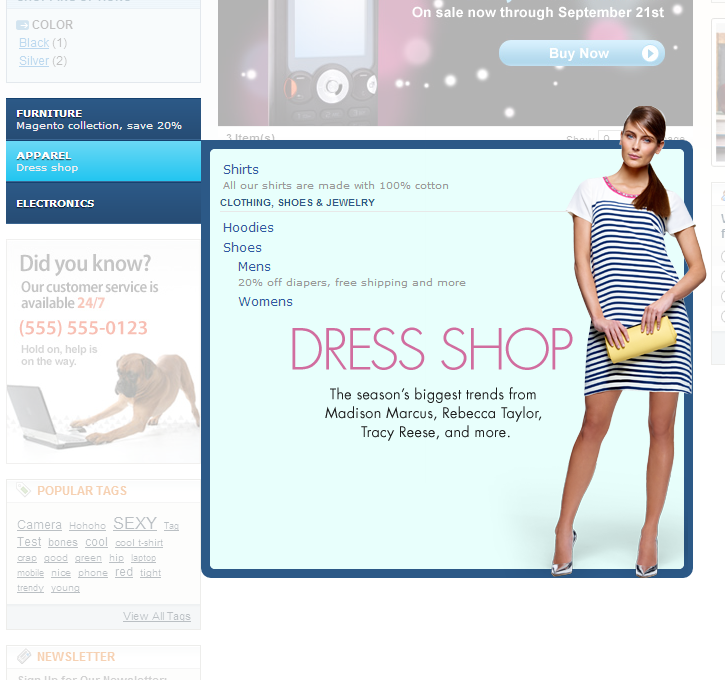The width and height of the screenshot is (725, 680).
Task: Click the Color filter arrow icon
Action: pyautogui.click(x=22, y=25)
